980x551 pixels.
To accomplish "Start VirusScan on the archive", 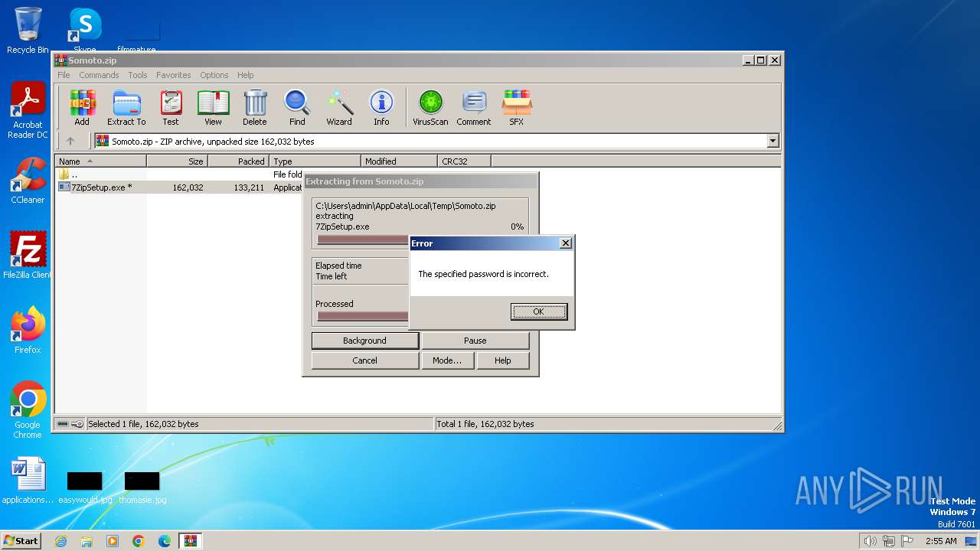I will [x=430, y=107].
